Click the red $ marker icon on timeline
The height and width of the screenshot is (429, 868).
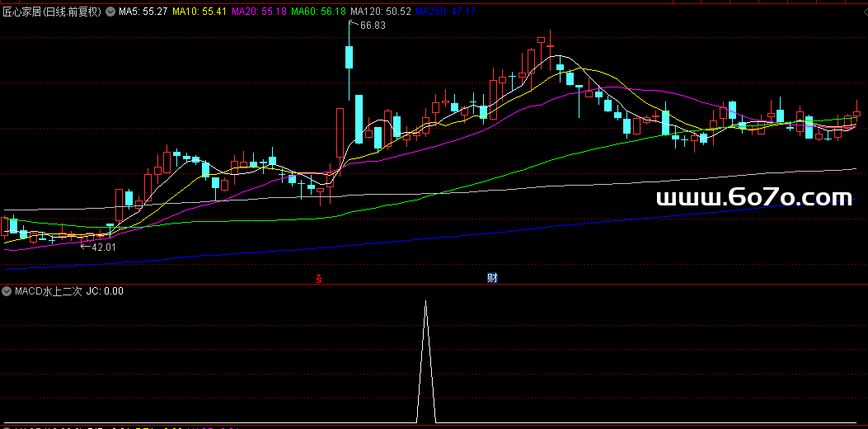coord(318,279)
